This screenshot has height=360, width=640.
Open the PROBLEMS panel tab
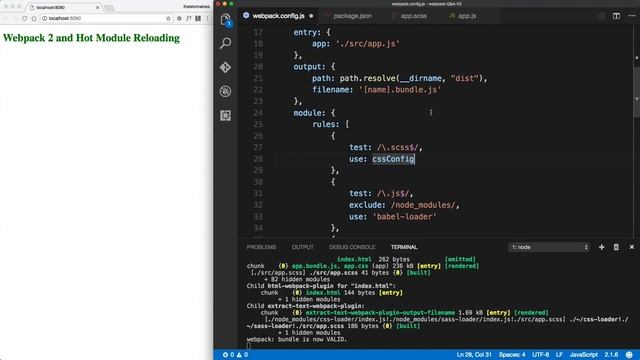[261, 247]
